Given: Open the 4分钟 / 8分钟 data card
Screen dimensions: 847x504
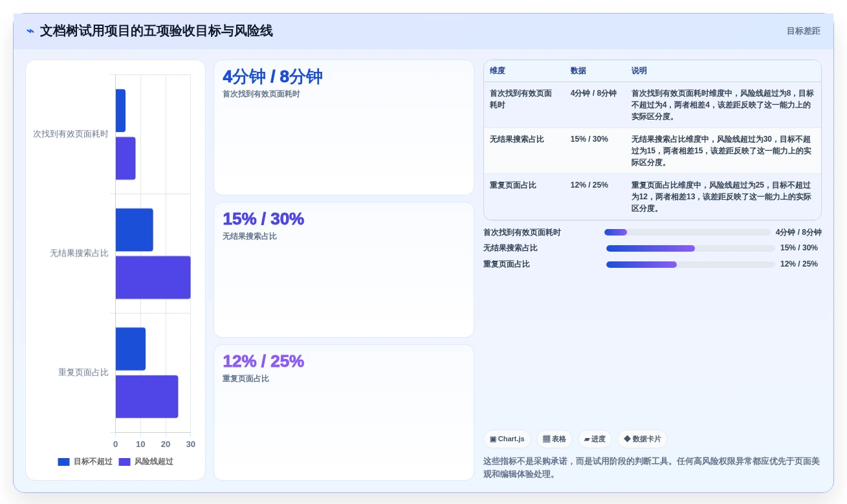Looking at the screenshot, I should (344, 127).
